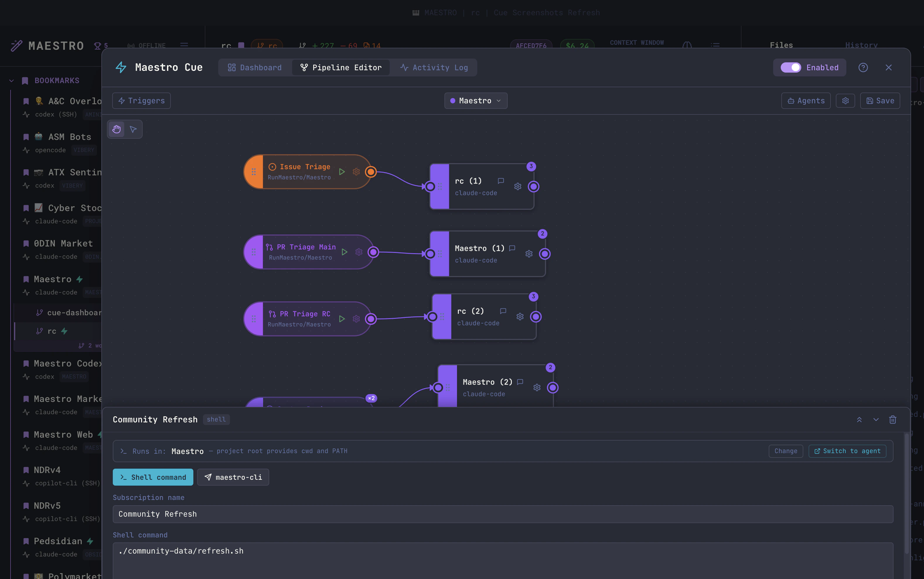Close the Maestro Cue dialog
Image resolution: width=924 pixels, height=579 pixels.
pyautogui.click(x=889, y=67)
